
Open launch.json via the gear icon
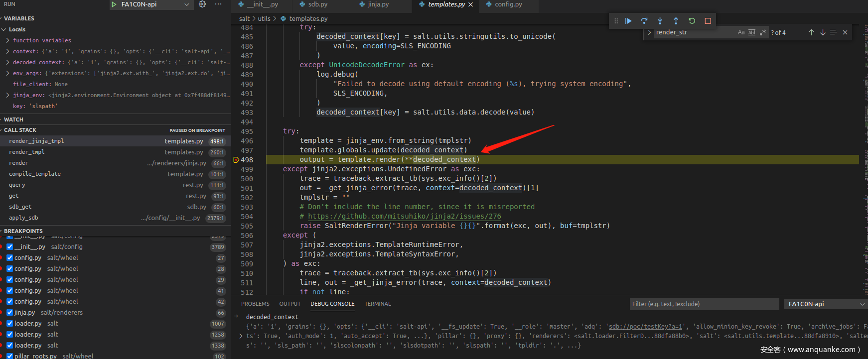(202, 4)
